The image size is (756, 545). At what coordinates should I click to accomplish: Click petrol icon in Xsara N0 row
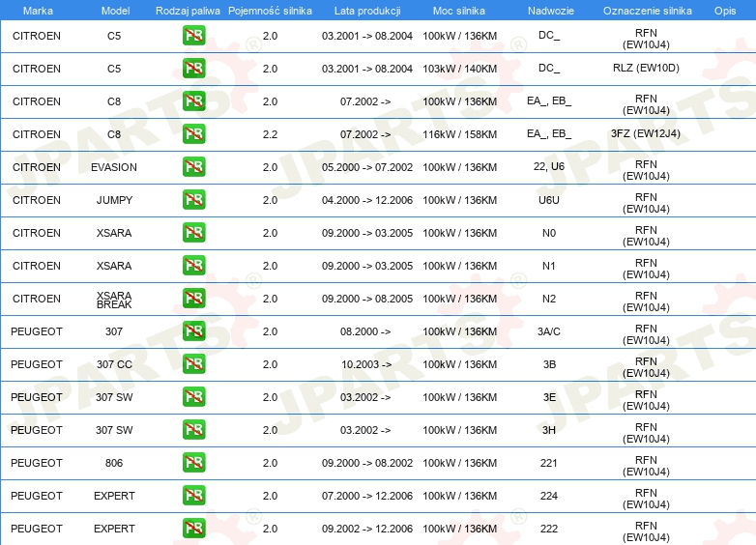click(193, 232)
